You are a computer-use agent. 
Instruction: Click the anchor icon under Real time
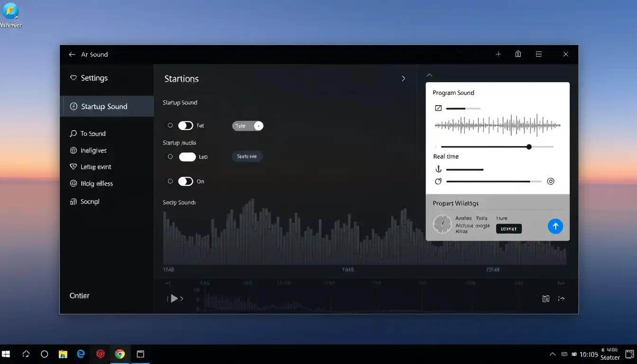coord(438,169)
